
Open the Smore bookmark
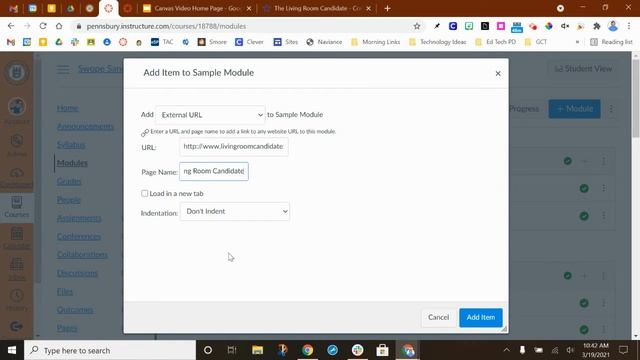(212, 42)
